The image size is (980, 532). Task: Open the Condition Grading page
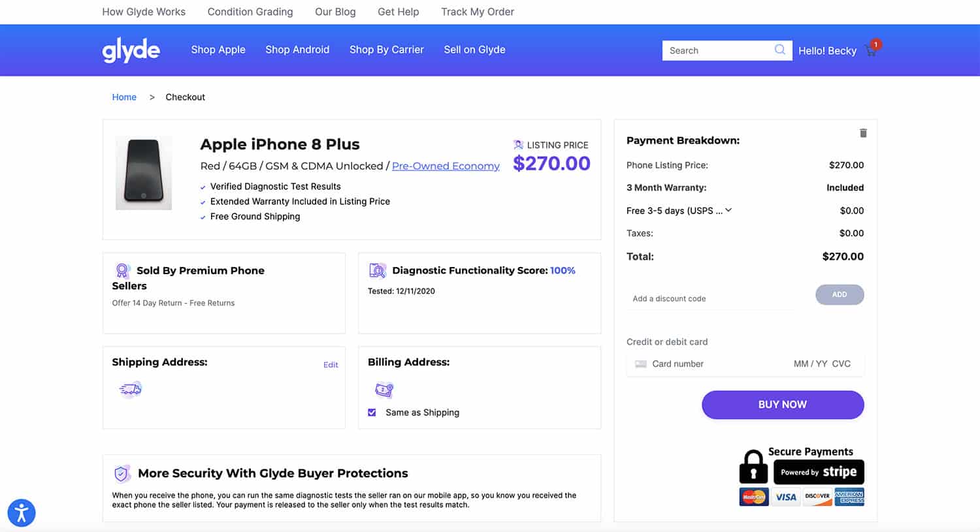[x=250, y=12]
